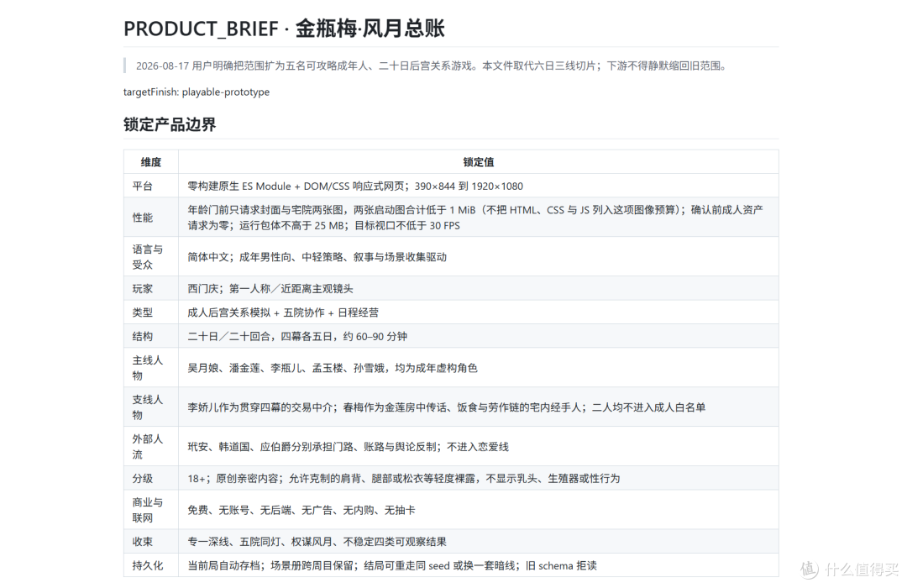Click the 锁定产品边界 section heading
Viewport: 907px width, 588px height.
170,124
